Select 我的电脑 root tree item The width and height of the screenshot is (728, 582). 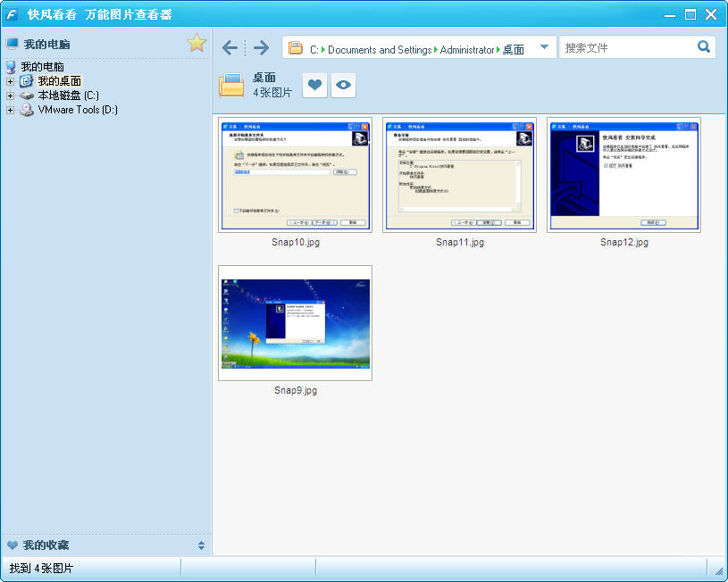pyautogui.click(x=42, y=67)
